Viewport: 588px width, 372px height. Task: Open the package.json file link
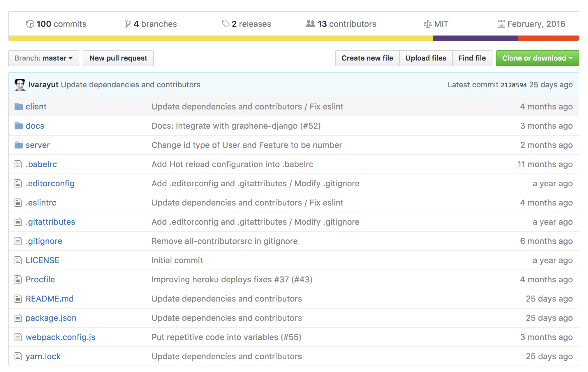pyautogui.click(x=51, y=318)
